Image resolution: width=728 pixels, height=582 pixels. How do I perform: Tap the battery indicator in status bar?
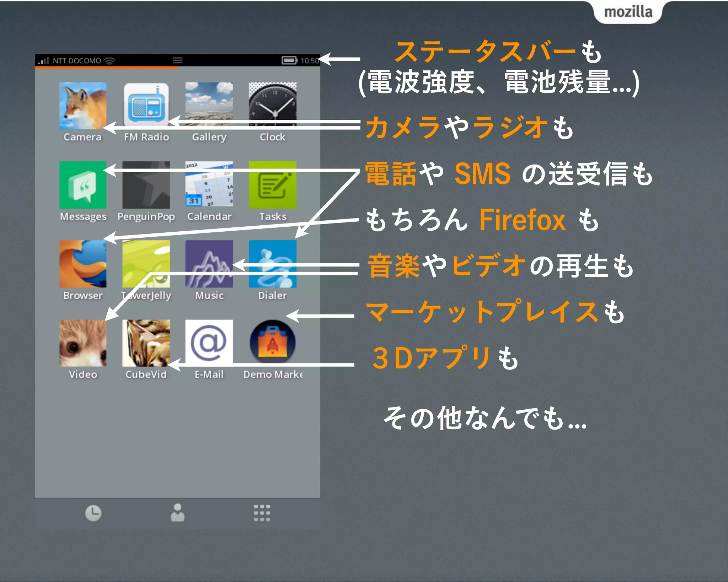(289, 60)
